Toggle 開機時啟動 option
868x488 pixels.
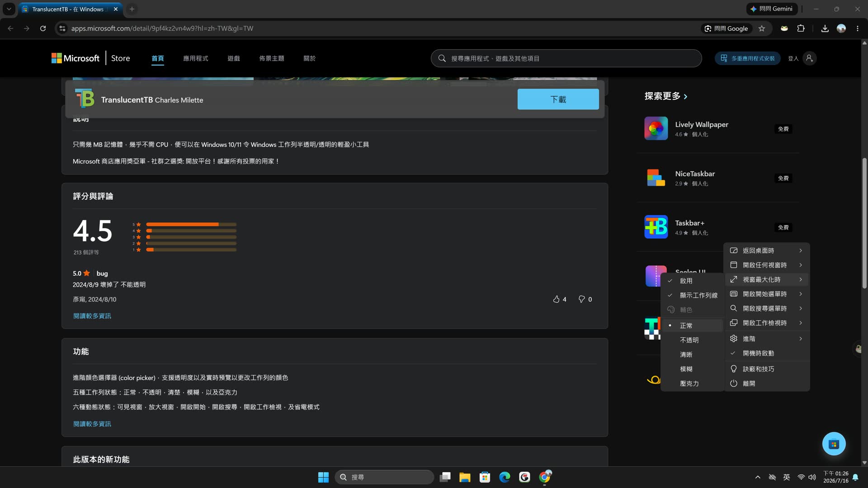coord(767,353)
